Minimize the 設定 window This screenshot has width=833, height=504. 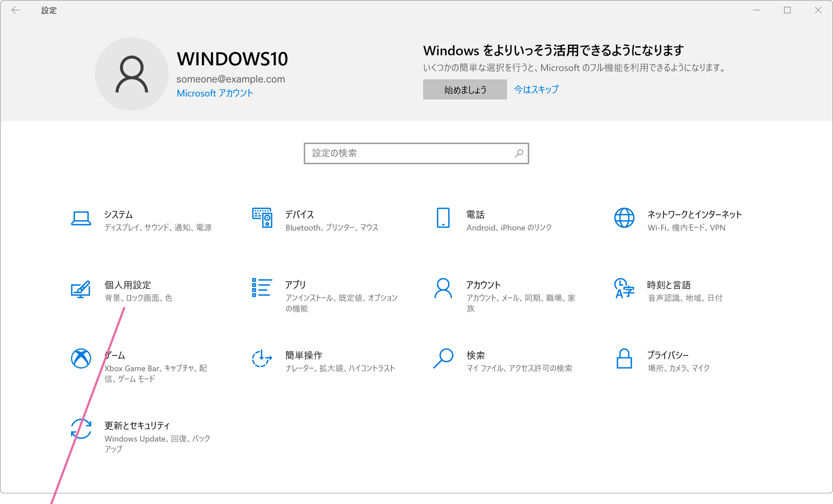click(x=756, y=10)
